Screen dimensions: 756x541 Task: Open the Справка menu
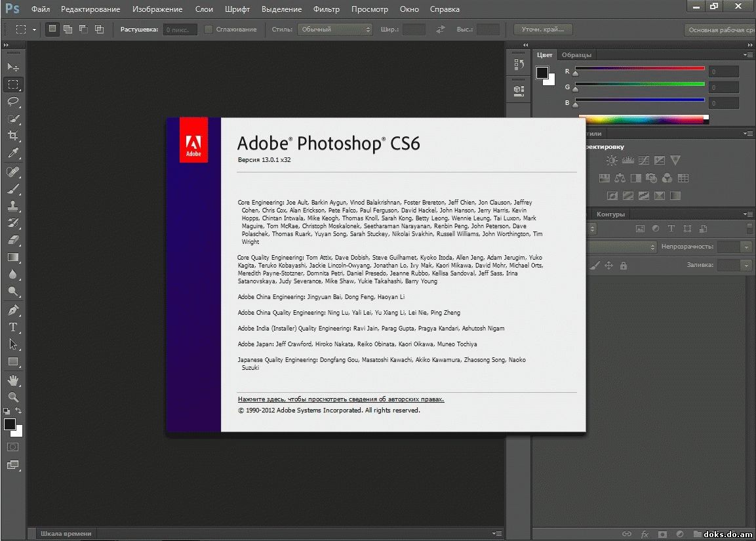(x=445, y=9)
